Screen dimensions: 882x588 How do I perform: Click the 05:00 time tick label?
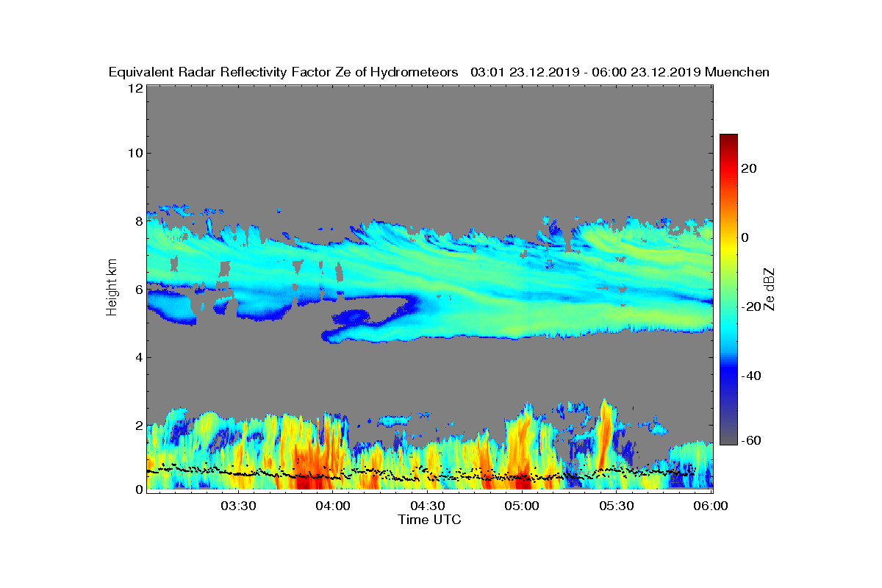pos(523,506)
